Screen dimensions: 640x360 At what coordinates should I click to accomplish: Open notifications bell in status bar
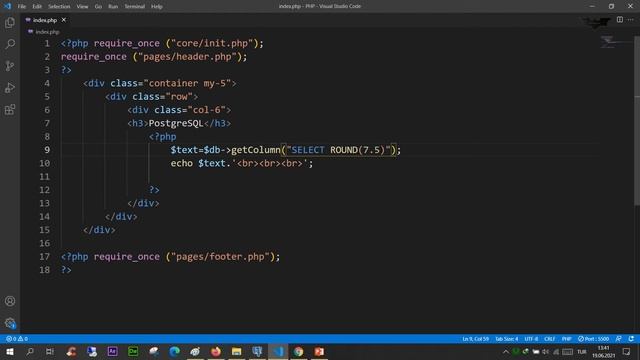631,339
